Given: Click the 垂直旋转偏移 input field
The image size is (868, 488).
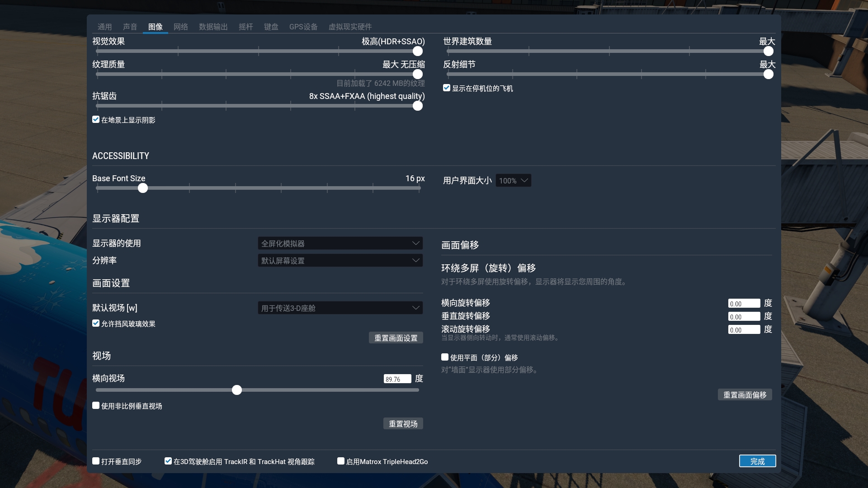Looking at the screenshot, I should [744, 317].
